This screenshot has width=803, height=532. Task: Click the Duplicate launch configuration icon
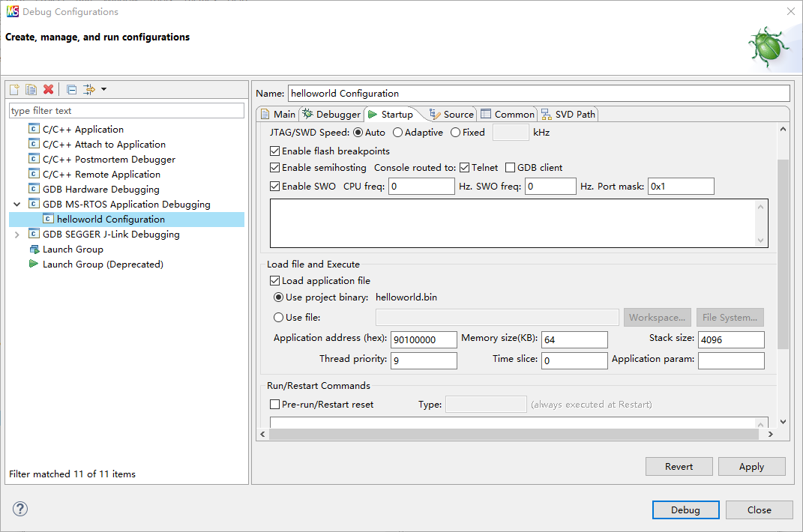click(x=31, y=90)
